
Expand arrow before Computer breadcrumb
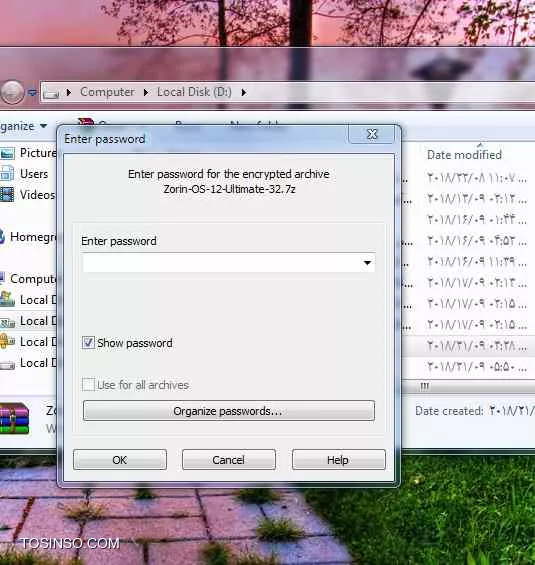[x=69, y=93]
